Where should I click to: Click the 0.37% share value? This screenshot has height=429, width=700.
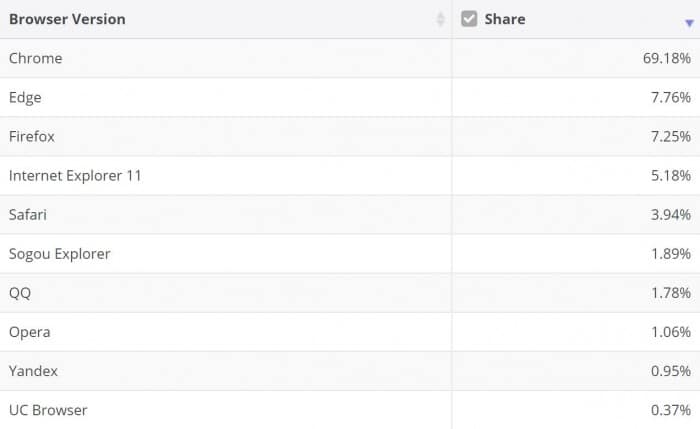(x=670, y=409)
